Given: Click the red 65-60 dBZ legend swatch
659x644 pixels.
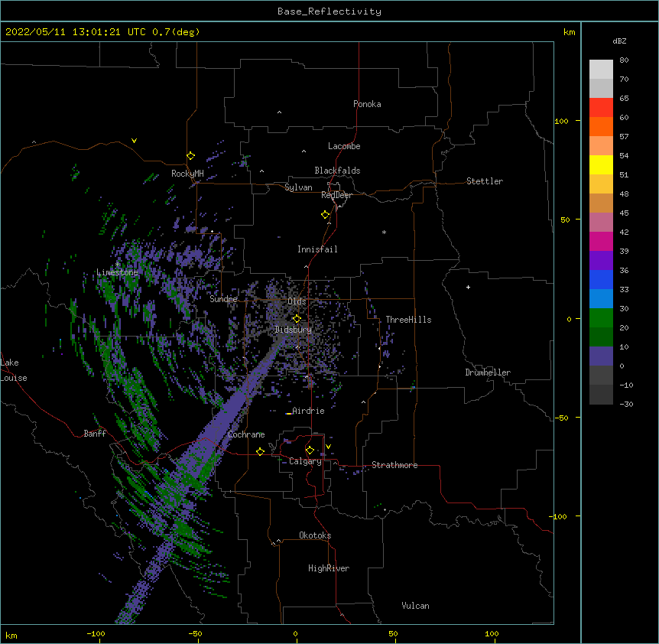Looking at the screenshot, I should click(x=601, y=107).
